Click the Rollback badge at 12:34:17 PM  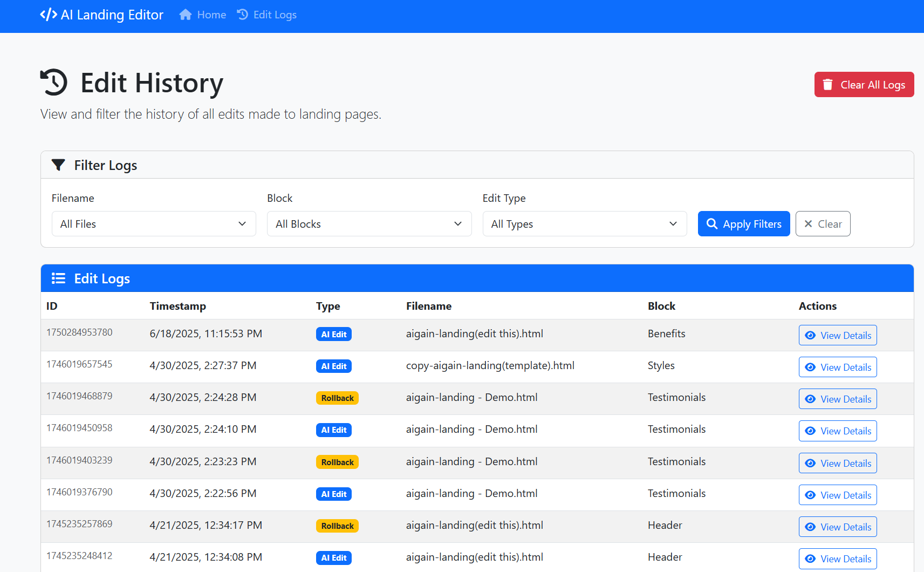click(x=337, y=526)
